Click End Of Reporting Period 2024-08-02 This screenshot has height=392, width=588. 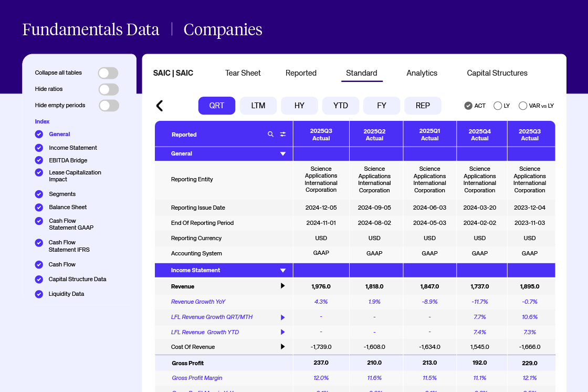coord(374,223)
